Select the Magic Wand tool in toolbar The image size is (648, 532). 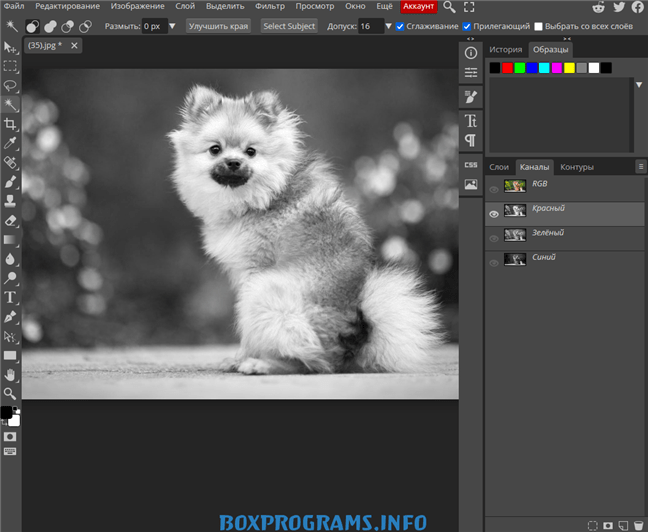pyautogui.click(x=10, y=105)
